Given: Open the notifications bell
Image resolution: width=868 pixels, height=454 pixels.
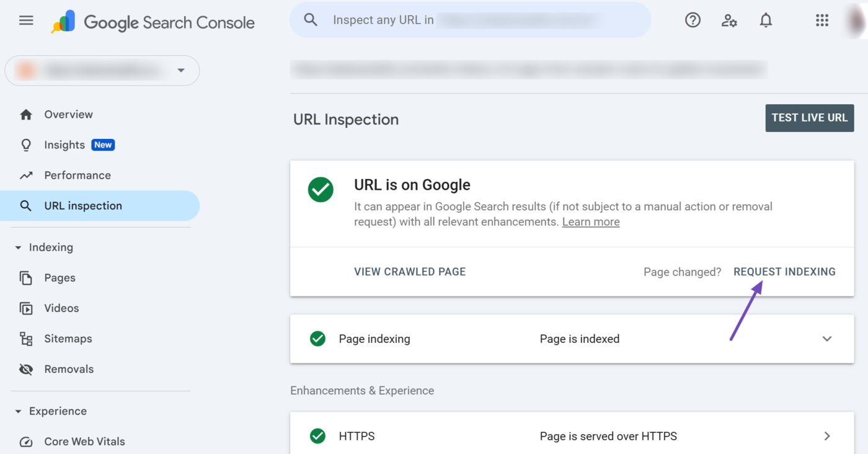Looking at the screenshot, I should pos(766,20).
